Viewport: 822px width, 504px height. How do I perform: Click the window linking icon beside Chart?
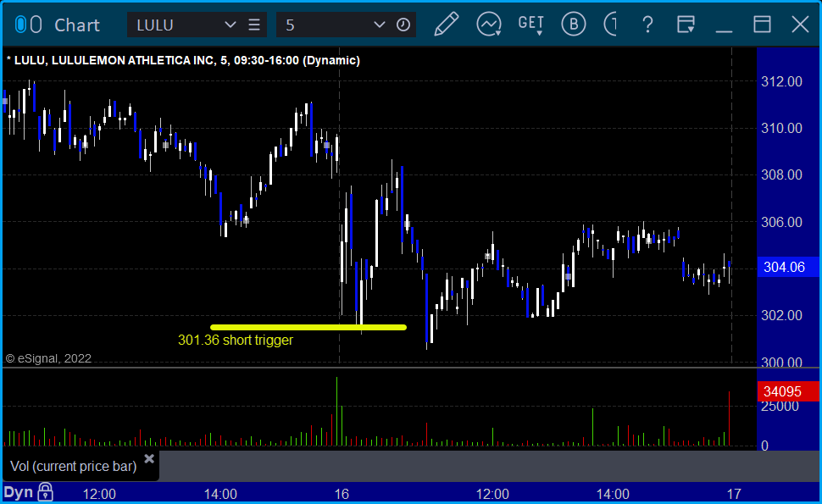(x=28, y=25)
